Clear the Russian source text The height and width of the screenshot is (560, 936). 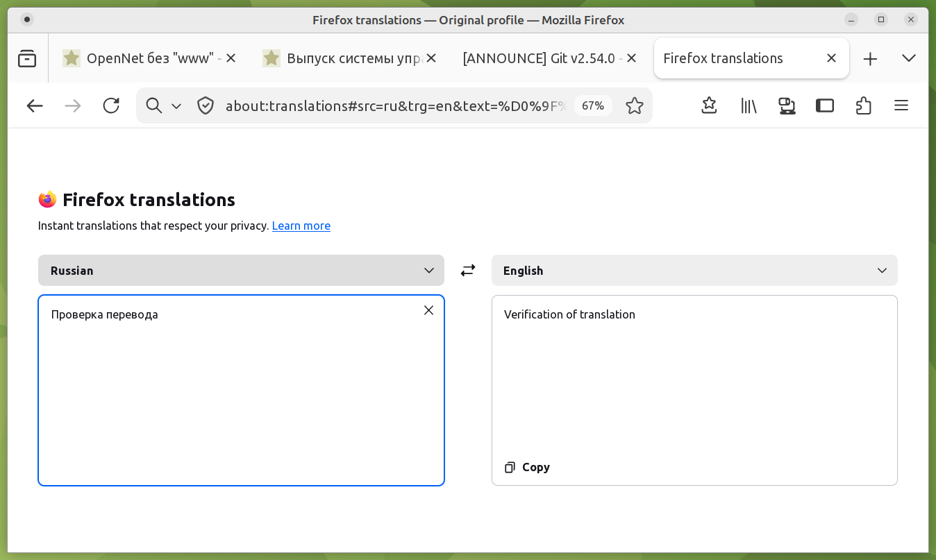pos(428,310)
